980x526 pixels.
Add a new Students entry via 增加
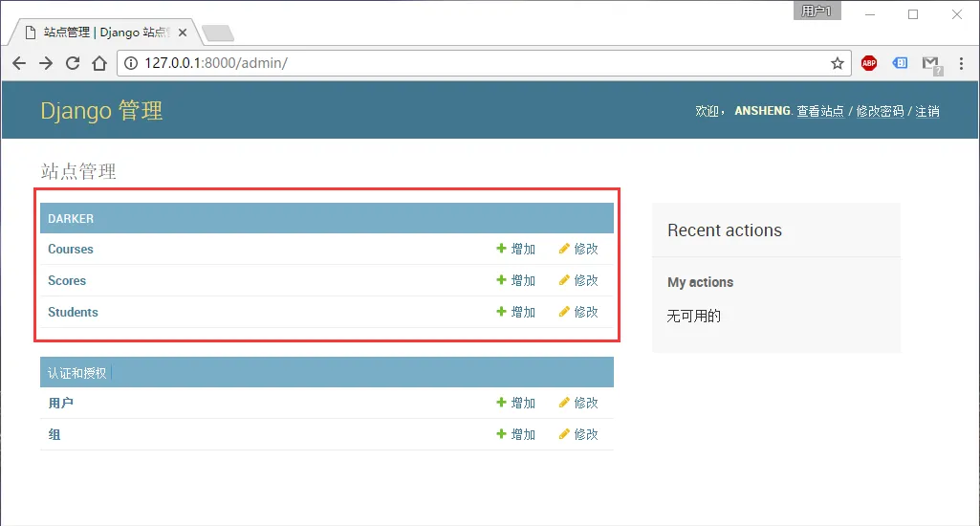tap(516, 312)
